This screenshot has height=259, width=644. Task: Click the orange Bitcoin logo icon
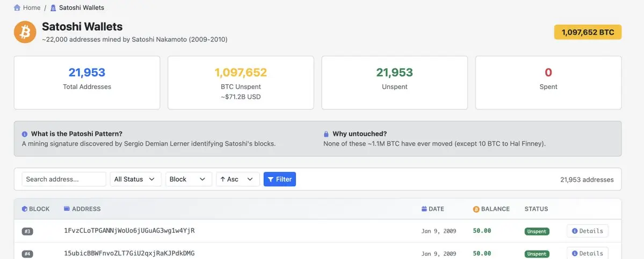click(25, 32)
